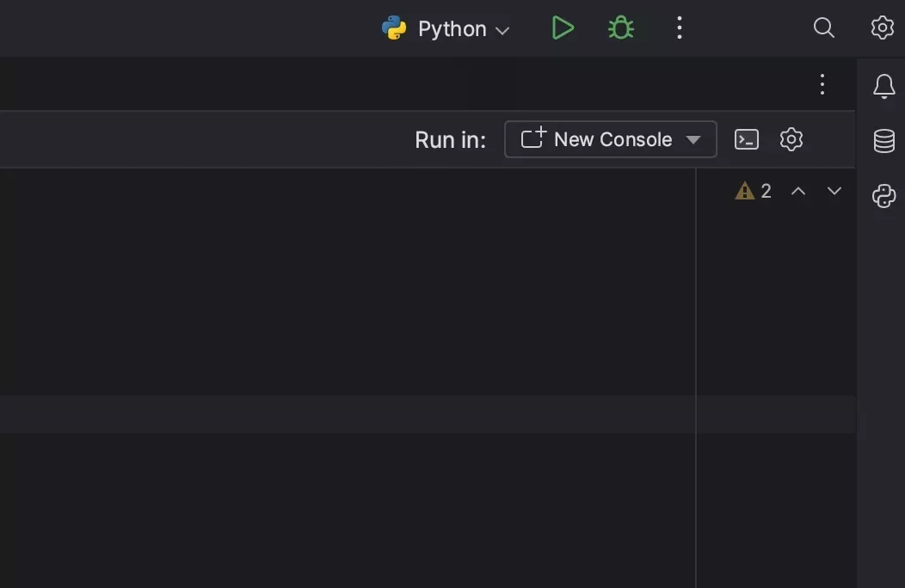Click the chevron next to Python

[502, 31]
